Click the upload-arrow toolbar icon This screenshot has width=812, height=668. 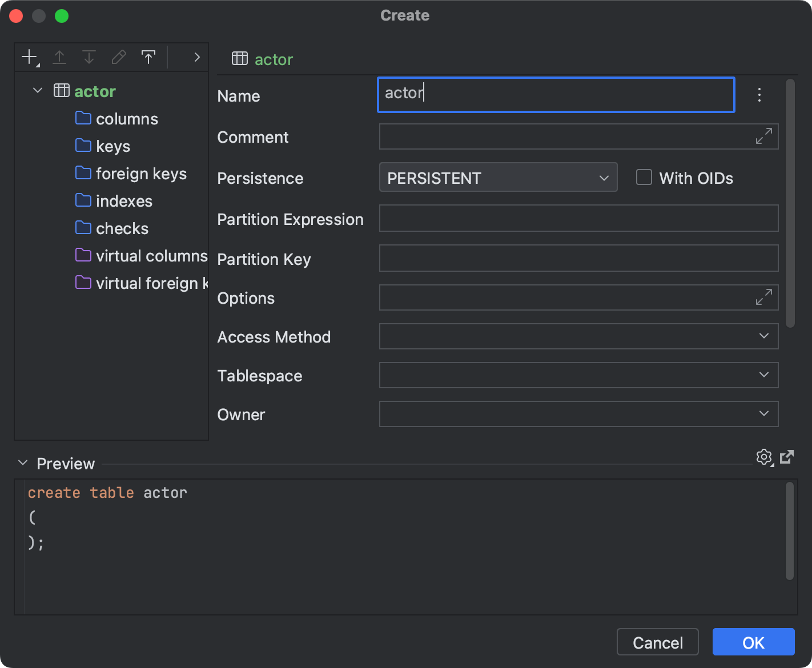point(148,57)
